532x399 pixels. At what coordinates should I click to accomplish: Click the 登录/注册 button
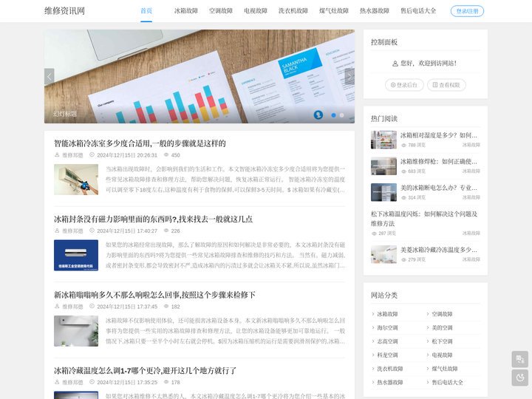(467, 11)
